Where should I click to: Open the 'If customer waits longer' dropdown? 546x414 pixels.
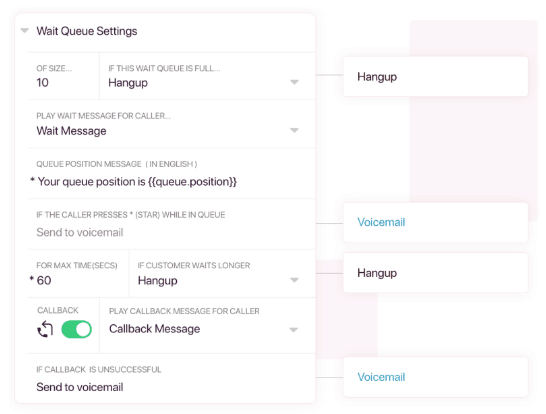point(294,280)
